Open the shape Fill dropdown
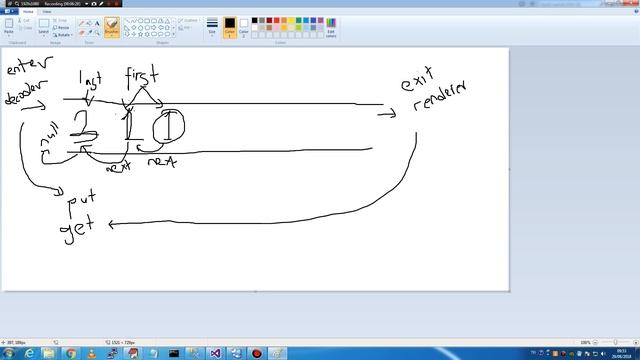The image size is (640, 360). [185, 28]
